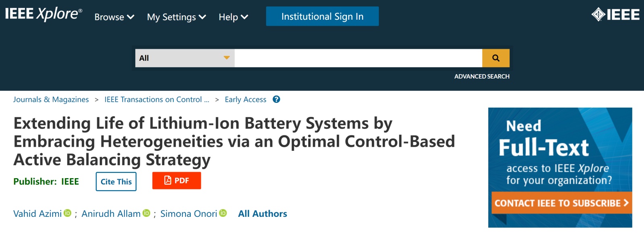Click Contact IEEE to Subscribe banner

561,203
